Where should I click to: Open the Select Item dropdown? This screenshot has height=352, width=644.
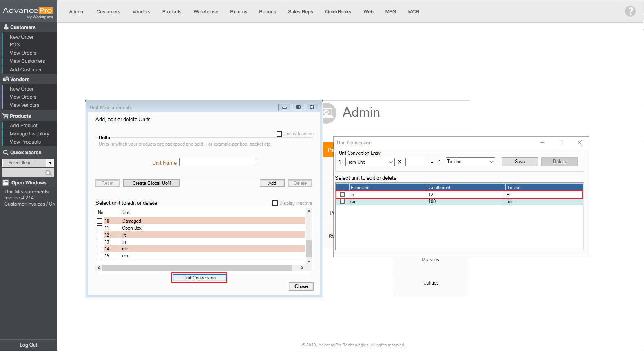point(28,163)
